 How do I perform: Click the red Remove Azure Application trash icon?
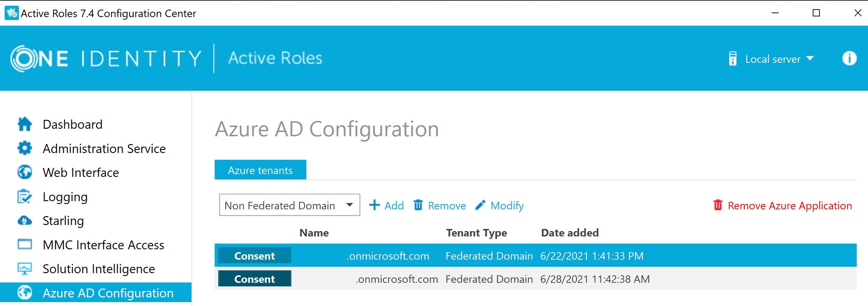(718, 205)
